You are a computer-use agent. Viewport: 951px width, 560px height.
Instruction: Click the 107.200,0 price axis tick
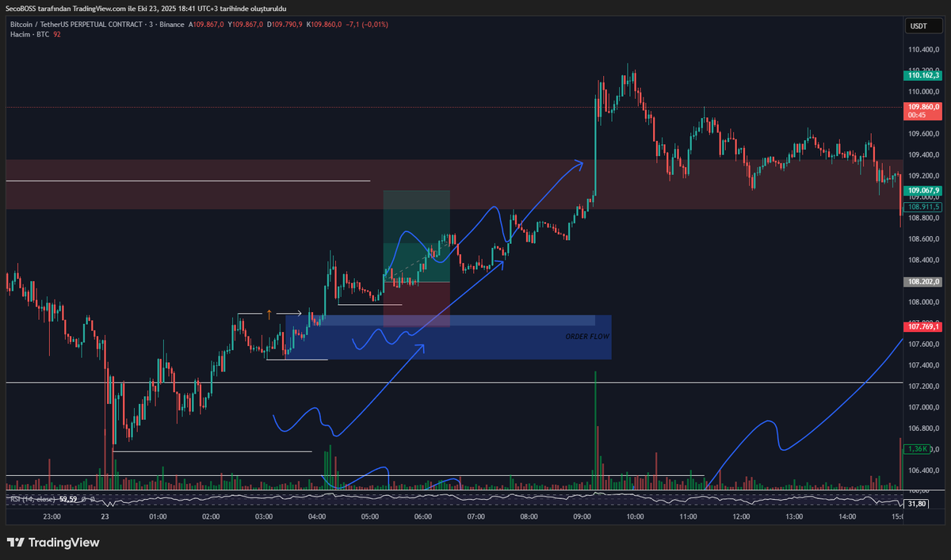tap(924, 387)
